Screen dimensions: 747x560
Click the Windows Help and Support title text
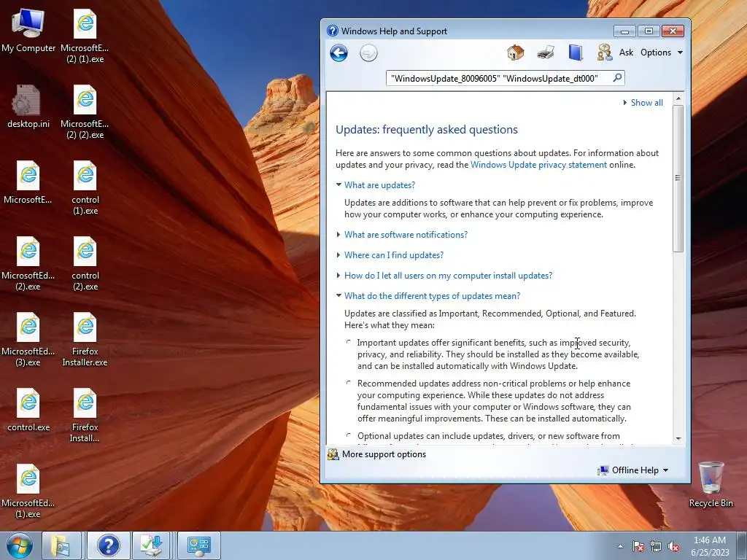click(x=394, y=31)
